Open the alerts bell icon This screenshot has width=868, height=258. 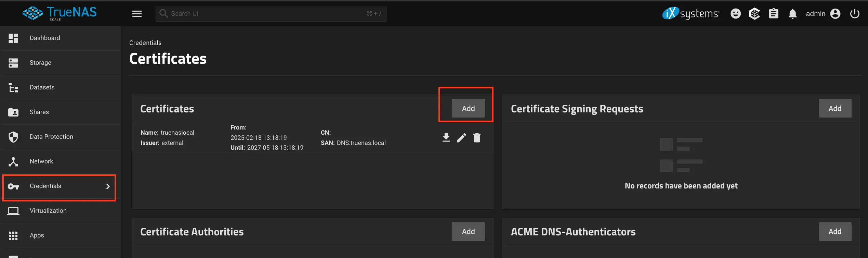793,14
